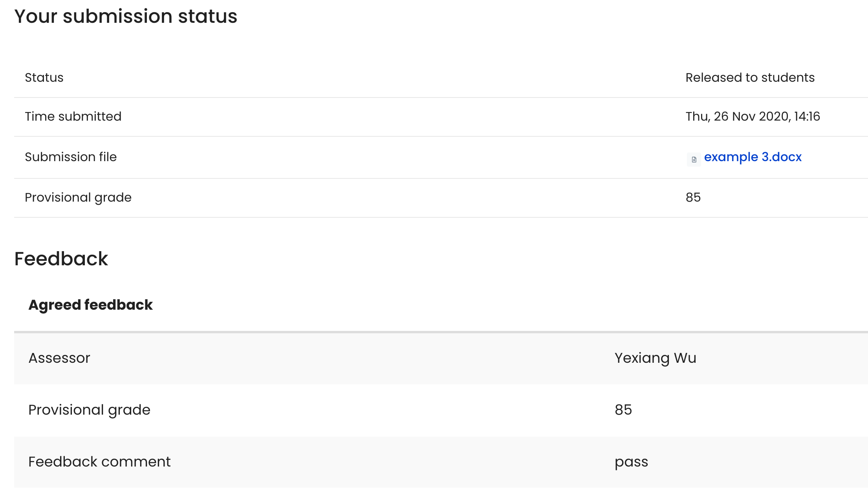
Task: Click the Status row label
Action: 44,77
